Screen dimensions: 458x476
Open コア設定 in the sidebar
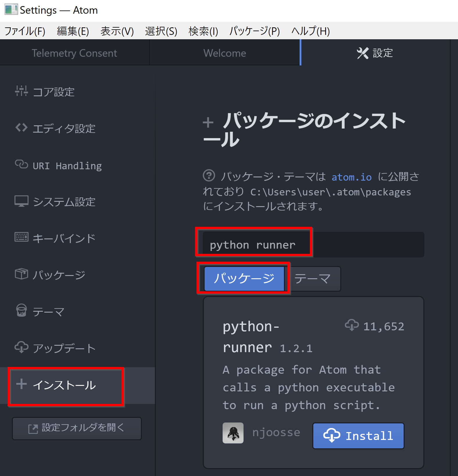(x=77, y=92)
